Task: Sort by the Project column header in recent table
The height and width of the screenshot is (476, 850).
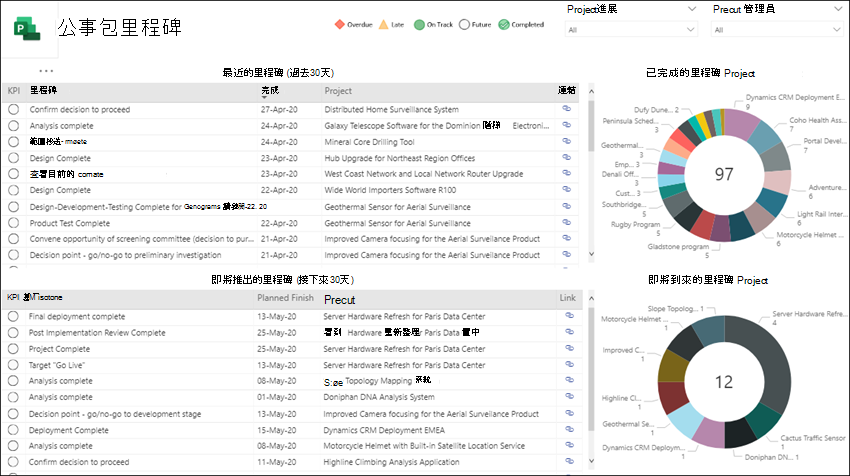Action: (x=338, y=91)
